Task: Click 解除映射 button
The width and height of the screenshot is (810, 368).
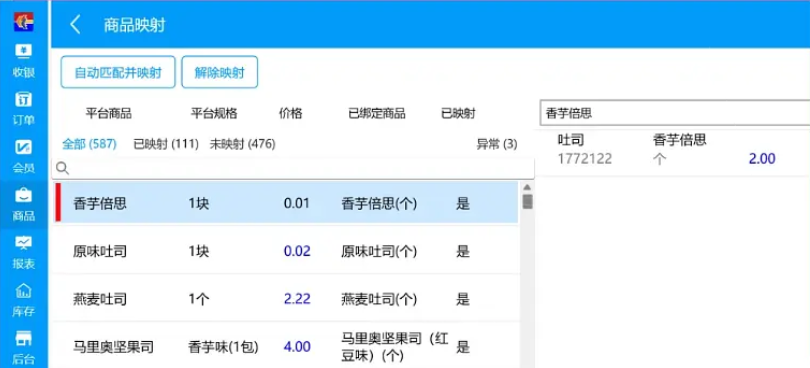Action: click(x=220, y=72)
